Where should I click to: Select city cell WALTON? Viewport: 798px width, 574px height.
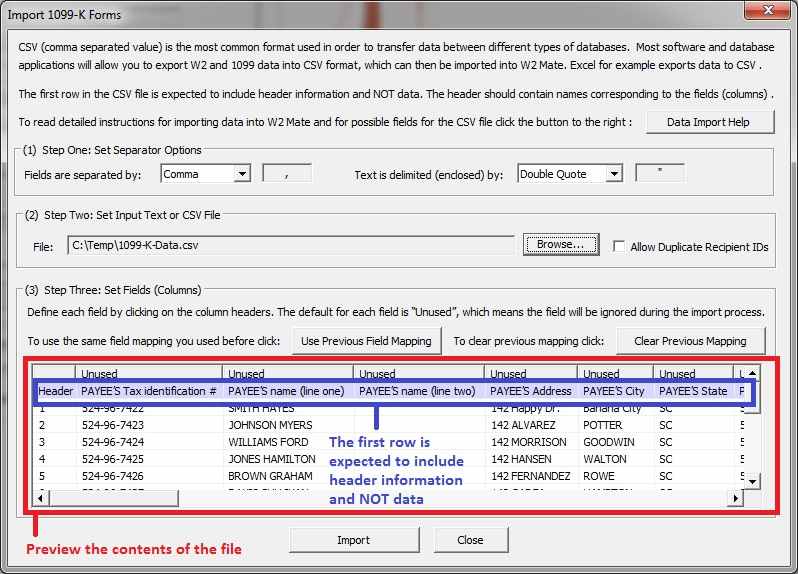point(615,459)
